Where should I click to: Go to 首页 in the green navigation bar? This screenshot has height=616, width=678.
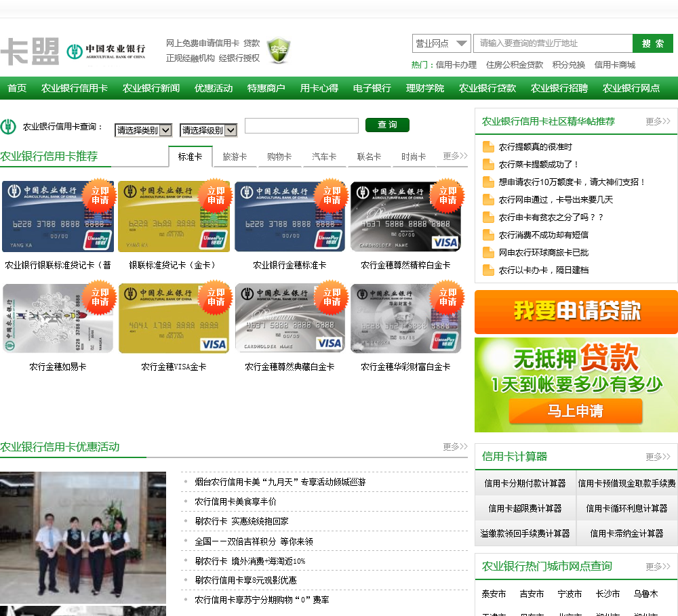[18, 88]
